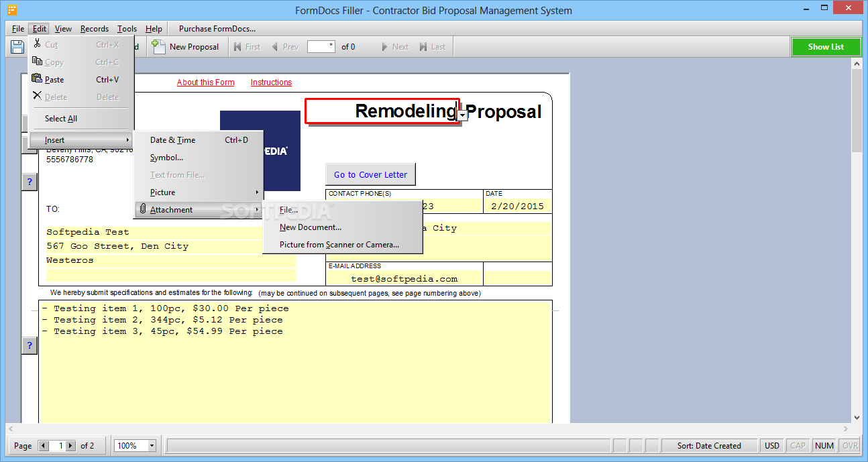This screenshot has width=868, height=462.
Task: Click the page number field in status bar
Action: pos(58,446)
